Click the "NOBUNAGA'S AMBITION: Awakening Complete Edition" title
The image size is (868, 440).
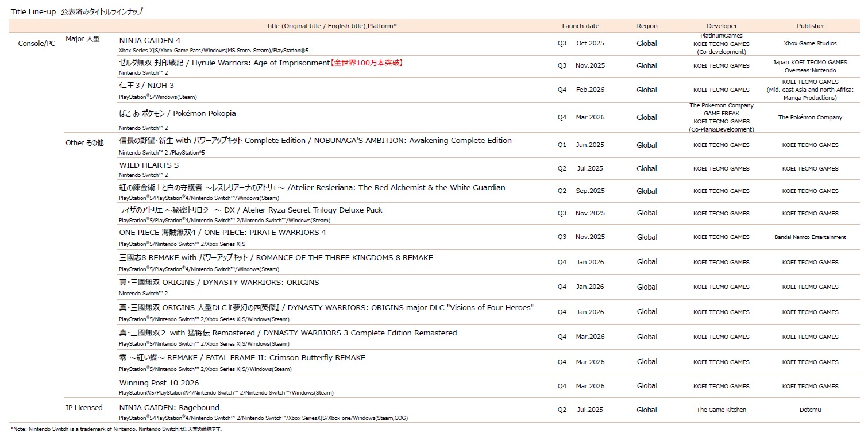point(413,141)
